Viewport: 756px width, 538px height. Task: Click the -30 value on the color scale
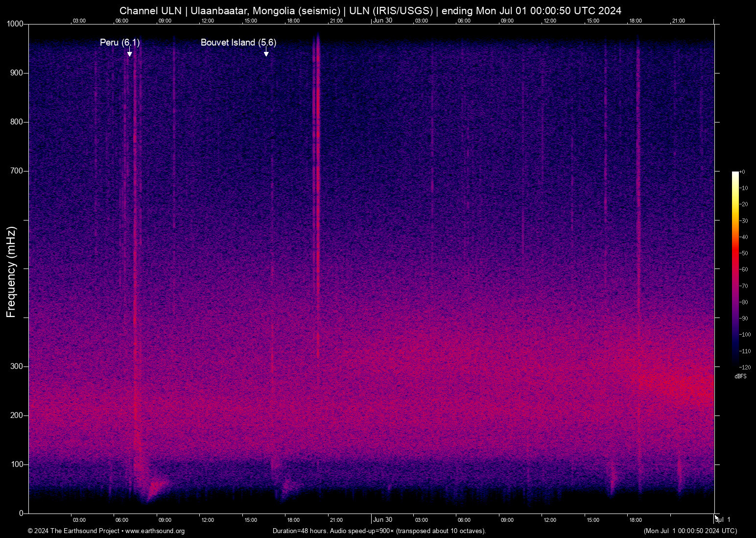744,221
